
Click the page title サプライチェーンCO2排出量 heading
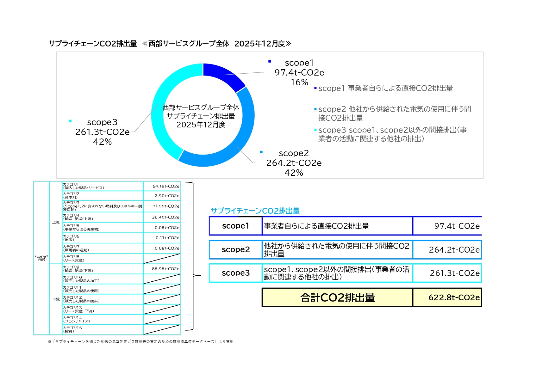click(170, 44)
